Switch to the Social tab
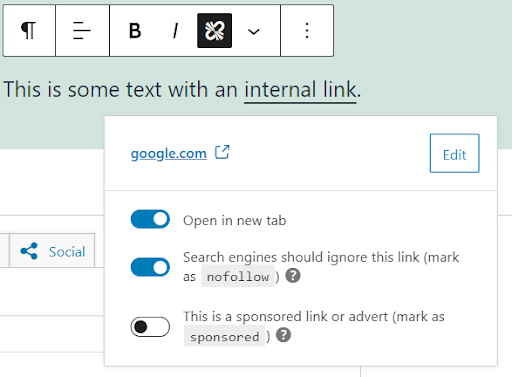This screenshot has width=512, height=377. point(52,251)
